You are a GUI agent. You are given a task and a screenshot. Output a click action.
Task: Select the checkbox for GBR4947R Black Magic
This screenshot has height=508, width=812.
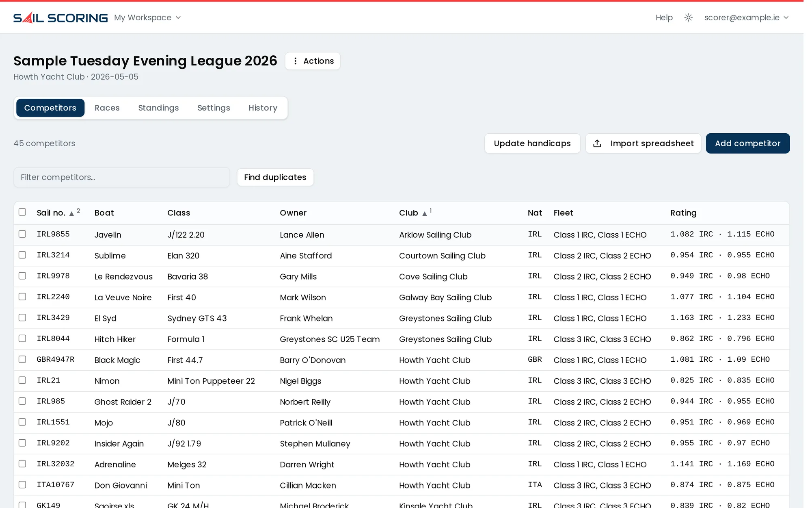coord(22,359)
